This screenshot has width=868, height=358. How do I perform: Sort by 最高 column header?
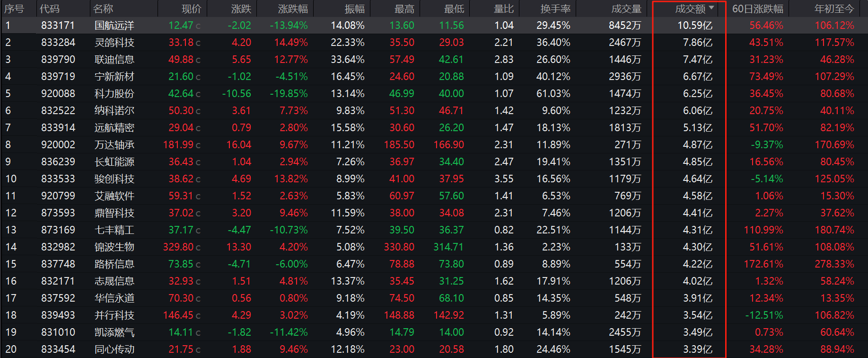(404, 9)
